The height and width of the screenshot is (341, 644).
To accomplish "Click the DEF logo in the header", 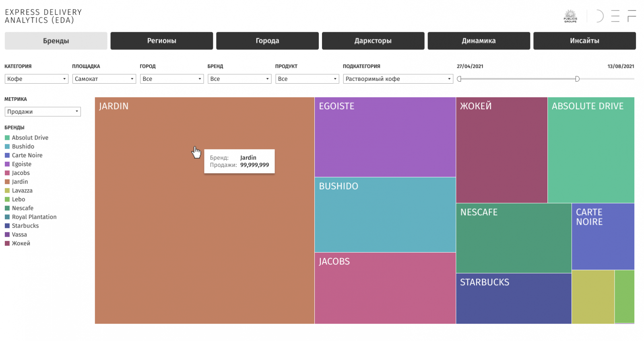I will pyautogui.click(x=615, y=16).
